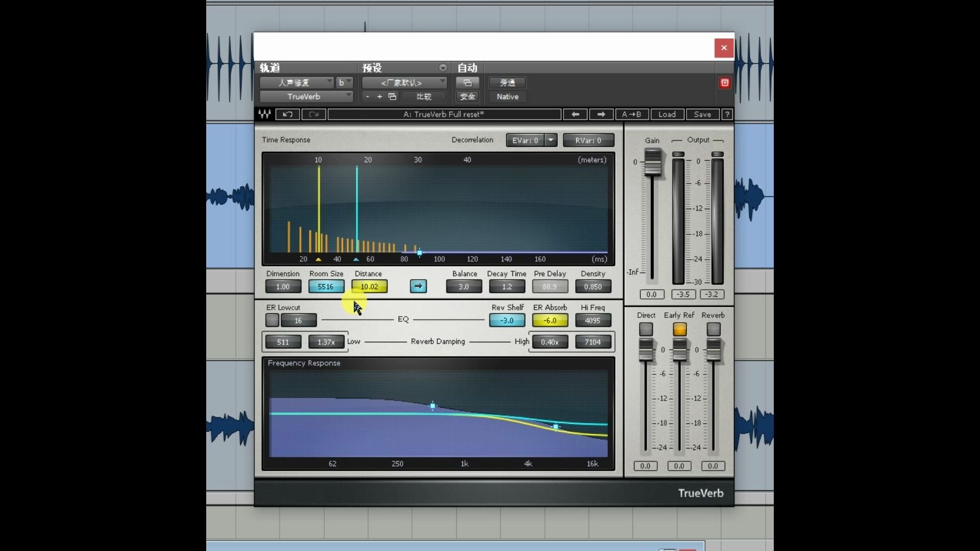Close the plugin window with red X
Screen dimensions: 980x551
[724, 48]
